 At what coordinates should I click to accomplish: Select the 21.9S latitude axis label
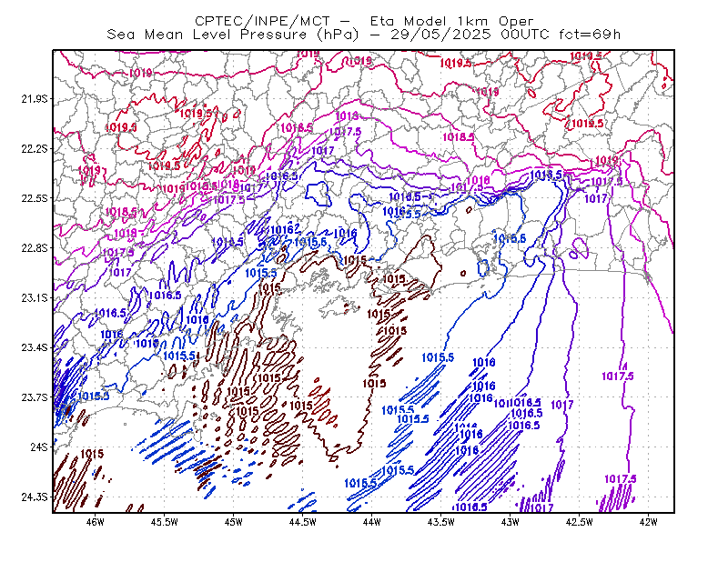[x=35, y=99]
